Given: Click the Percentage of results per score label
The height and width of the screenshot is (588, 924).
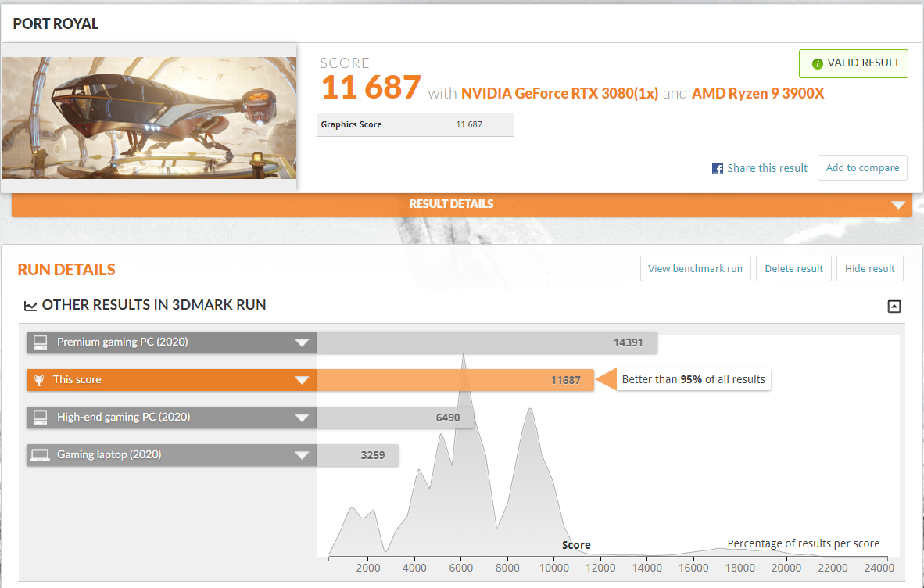Looking at the screenshot, I should pos(803,543).
